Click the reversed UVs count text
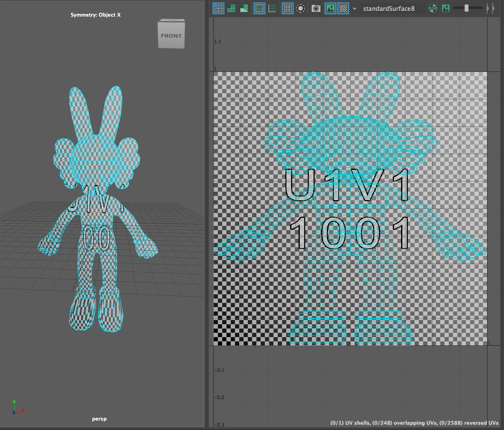Screen dimensions: 504x430 point(469,423)
